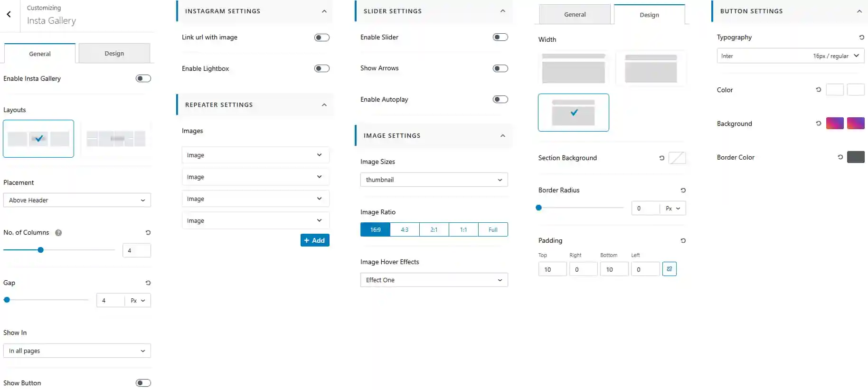Open the Image Sizes thumbnail dropdown

[434, 180]
